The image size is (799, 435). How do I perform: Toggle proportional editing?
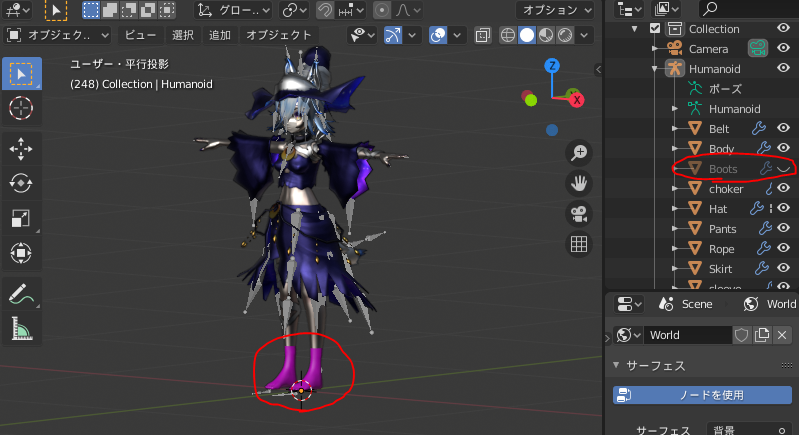[x=382, y=10]
